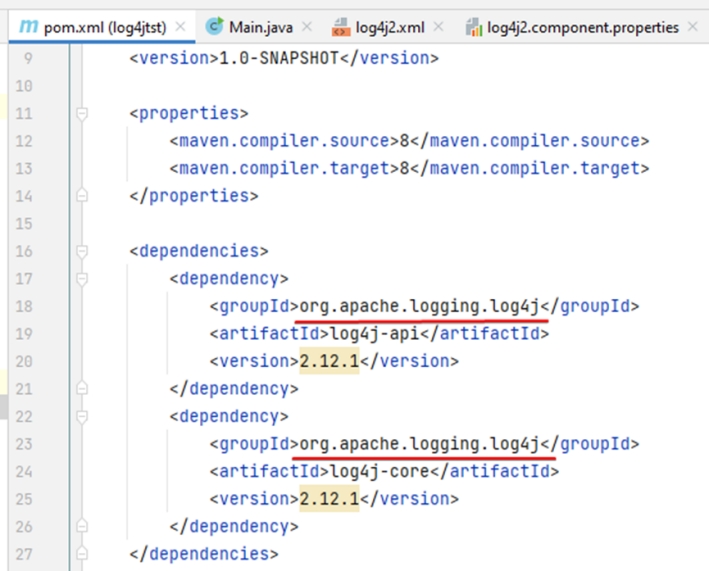Collapse the properties block at line 11
The width and height of the screenshot is (709, 571).
[83, 114]
